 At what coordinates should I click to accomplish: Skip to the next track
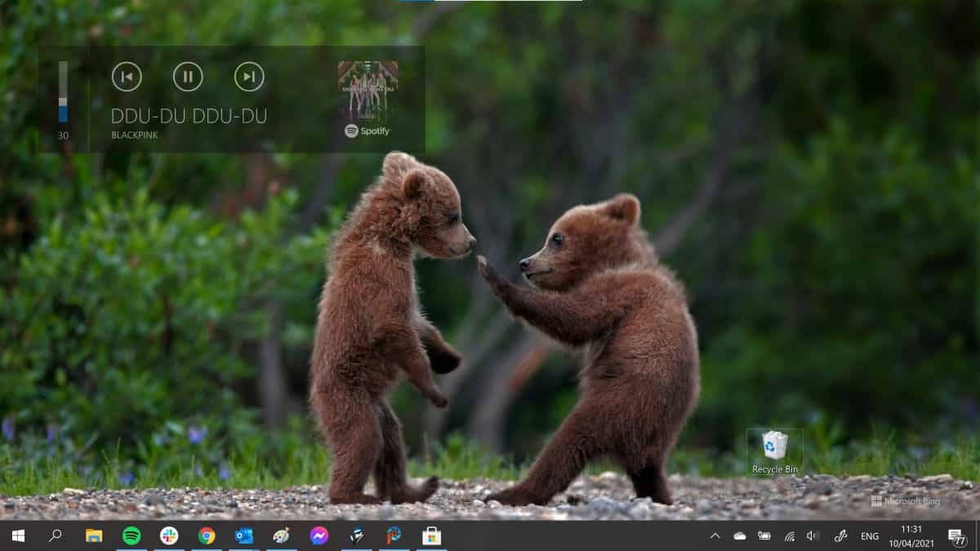249,77
